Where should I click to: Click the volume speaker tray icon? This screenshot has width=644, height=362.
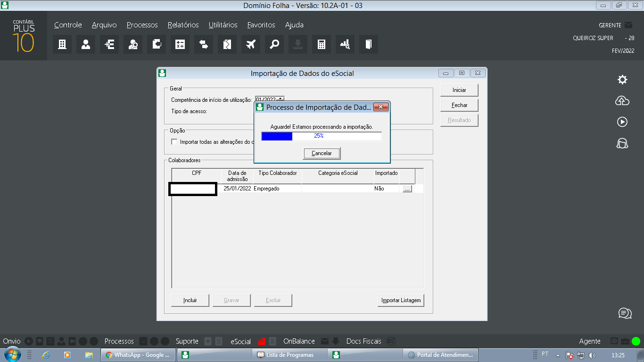coord(592,355)
